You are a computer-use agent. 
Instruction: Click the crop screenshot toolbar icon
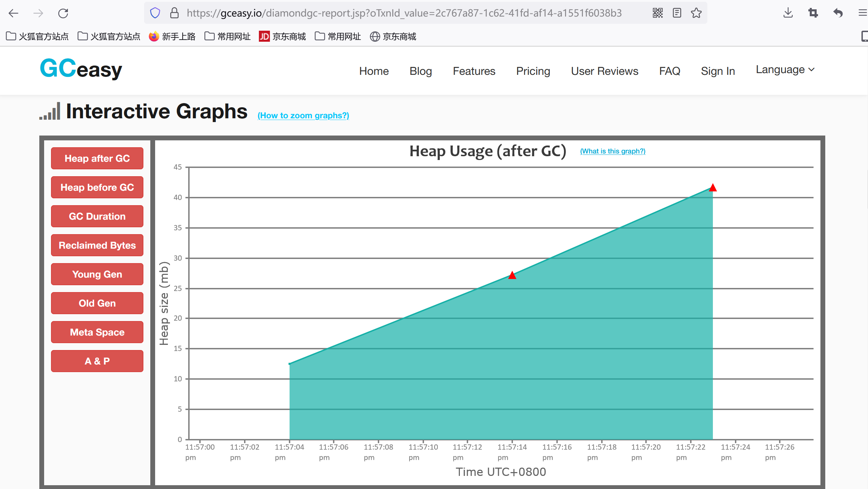[813, 13]
